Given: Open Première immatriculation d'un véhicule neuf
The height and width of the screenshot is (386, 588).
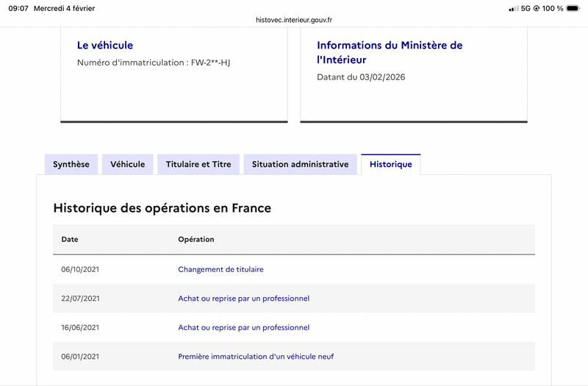Looking at the screenshot, I should (256, 357).
